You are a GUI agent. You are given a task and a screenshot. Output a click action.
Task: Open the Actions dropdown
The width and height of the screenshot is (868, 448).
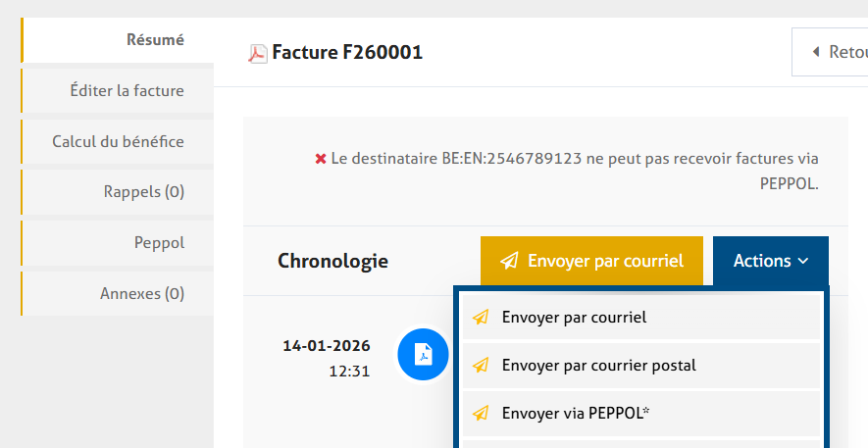770,261
